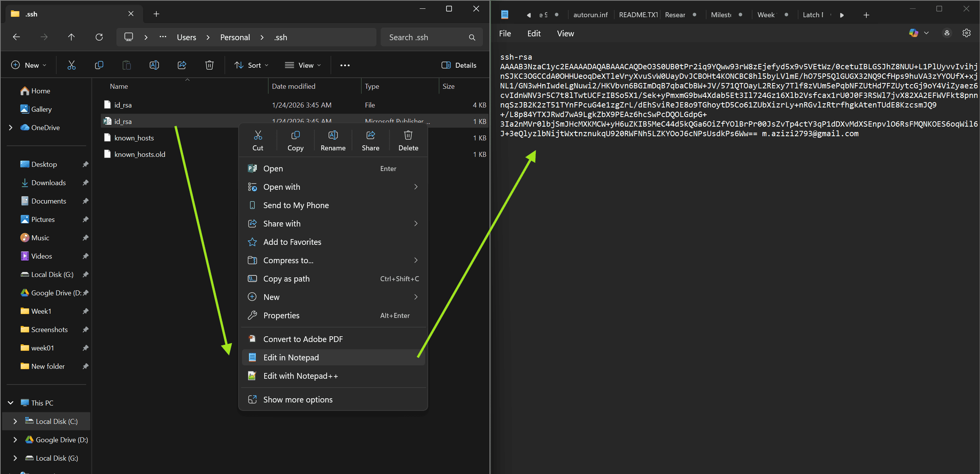Click the account icon in Notepad
The height and width of the screenshot is (474, 980).
[x=947, y=33]
